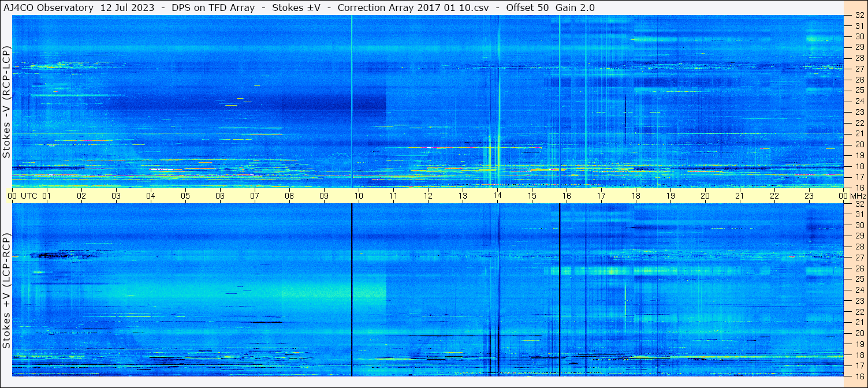Click the 11 hour mark on the time axis

393,196
